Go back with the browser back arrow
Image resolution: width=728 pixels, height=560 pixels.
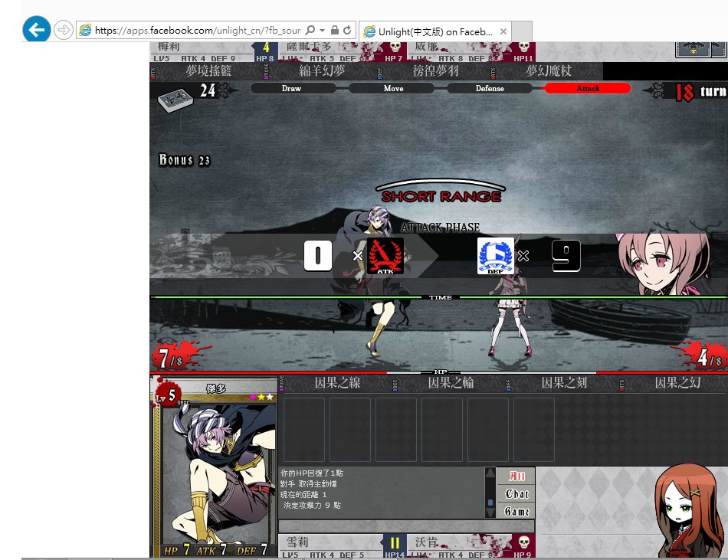point(36,30)
